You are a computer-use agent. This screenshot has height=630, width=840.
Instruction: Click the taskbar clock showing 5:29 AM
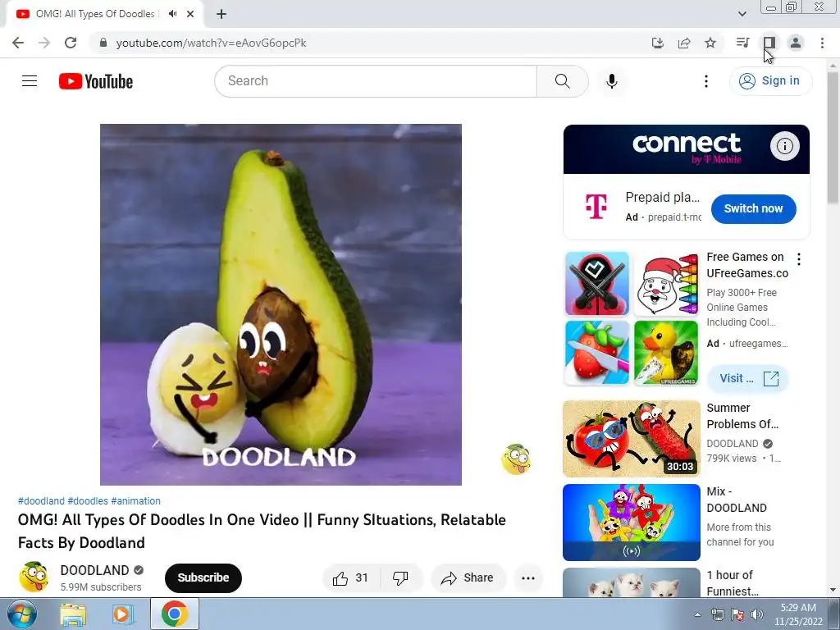click(798, 614)
